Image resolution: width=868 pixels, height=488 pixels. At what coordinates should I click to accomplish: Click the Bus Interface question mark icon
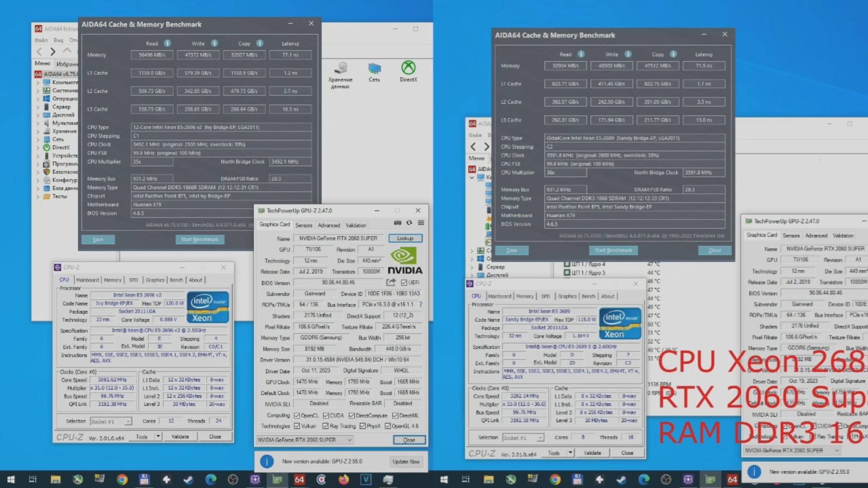(420, 305)
